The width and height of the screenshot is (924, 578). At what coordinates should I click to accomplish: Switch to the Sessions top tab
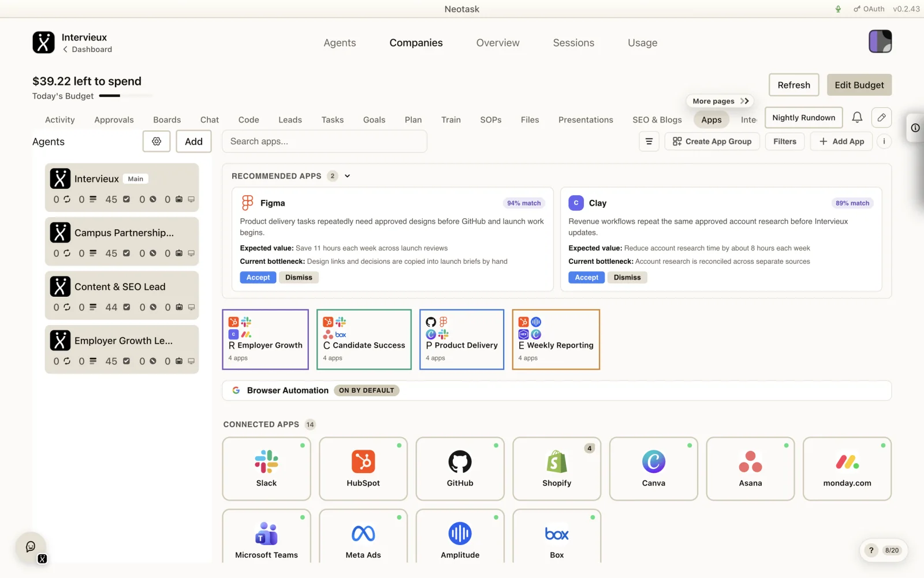pyautogui.click(x=573, y=43)
